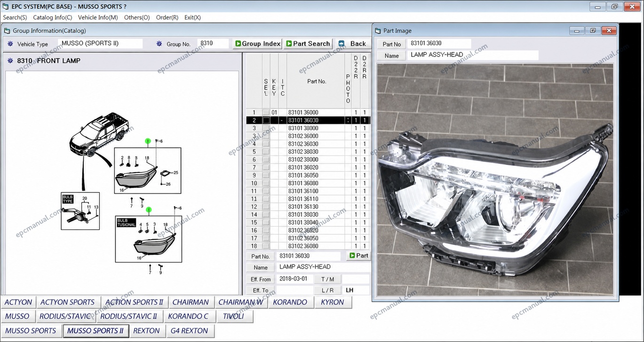The width and height of the screenshot is (644, 342).
Task: Open the Search(S) menu
Action: (x=15, y=17)
